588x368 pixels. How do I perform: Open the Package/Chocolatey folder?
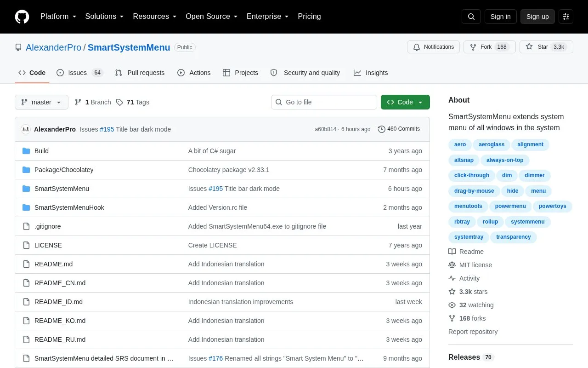[64, 170]
